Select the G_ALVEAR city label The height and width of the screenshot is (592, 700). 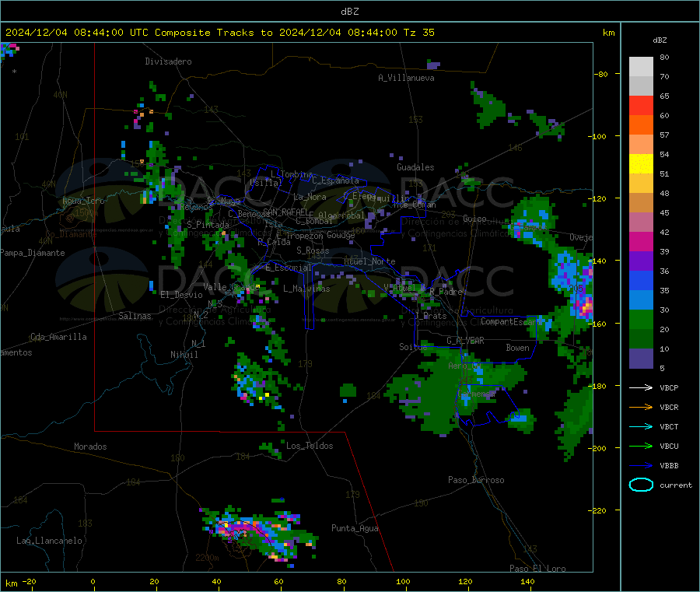tap(465, 341)
